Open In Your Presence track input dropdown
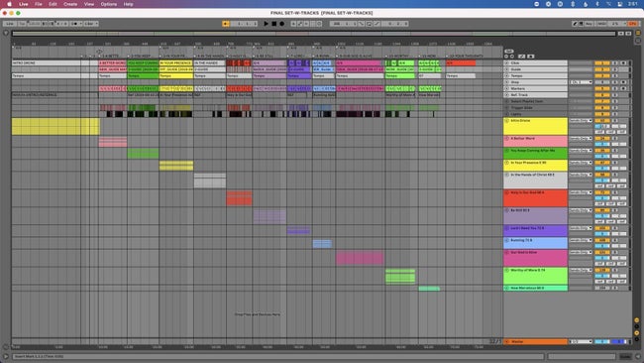The width and height of the screenshot is (644, 363). tap(581, 163)
